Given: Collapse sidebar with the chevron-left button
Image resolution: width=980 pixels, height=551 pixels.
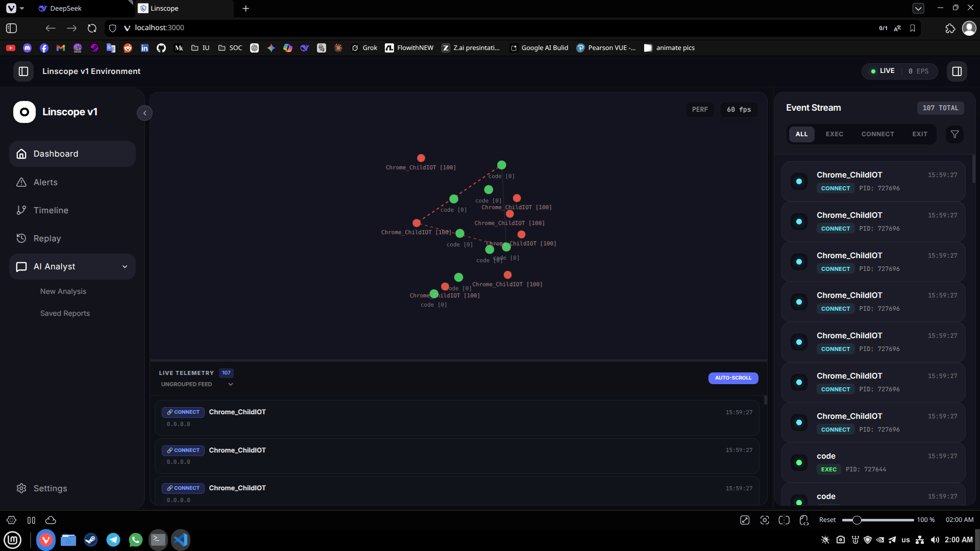Looking at the screenshot, I should tap(145, 113).
